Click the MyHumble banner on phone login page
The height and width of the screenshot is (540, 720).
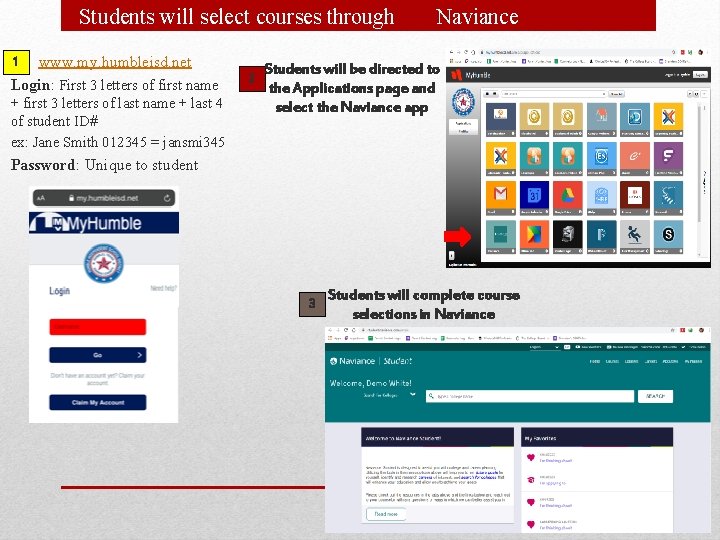pyautogui.click(x=104, y=223)
